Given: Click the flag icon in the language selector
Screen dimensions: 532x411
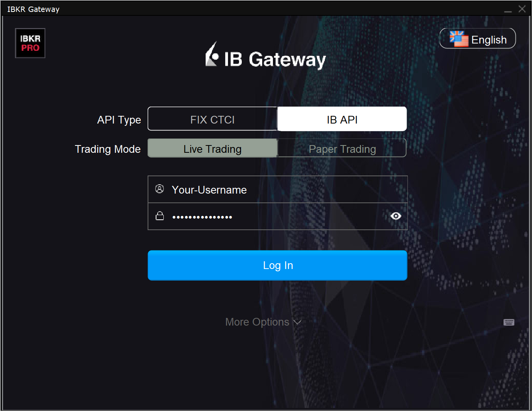Looking at the screenshot, I should tap(459, 38).
